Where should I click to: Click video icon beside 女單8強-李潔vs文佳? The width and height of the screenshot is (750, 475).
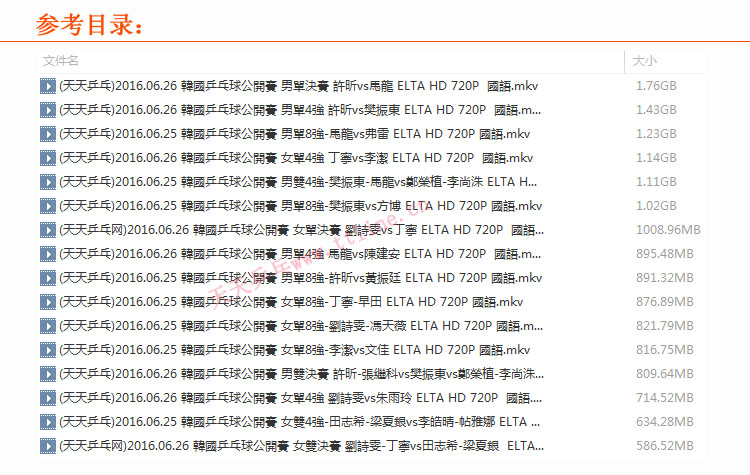click(47, 350)
